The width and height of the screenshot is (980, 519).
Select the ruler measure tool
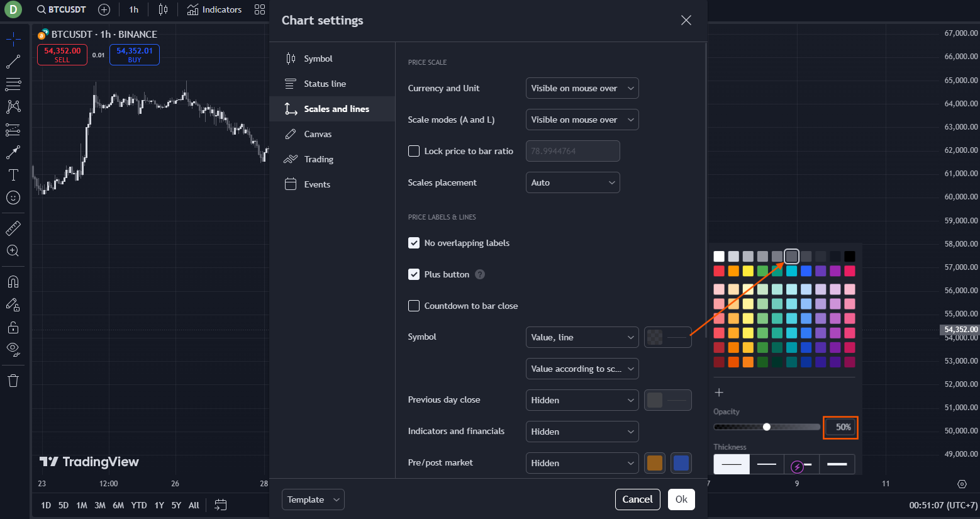click(x=13, y=228)
